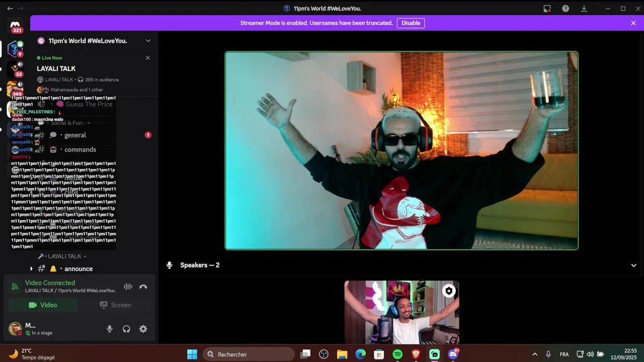Switch FRA keyboard language

565,354
